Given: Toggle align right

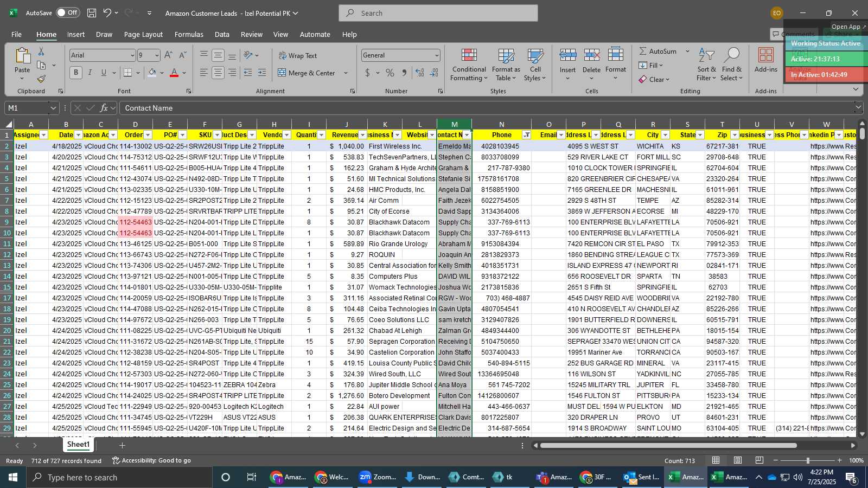Looking at the screenshot, I should point(232,72).
